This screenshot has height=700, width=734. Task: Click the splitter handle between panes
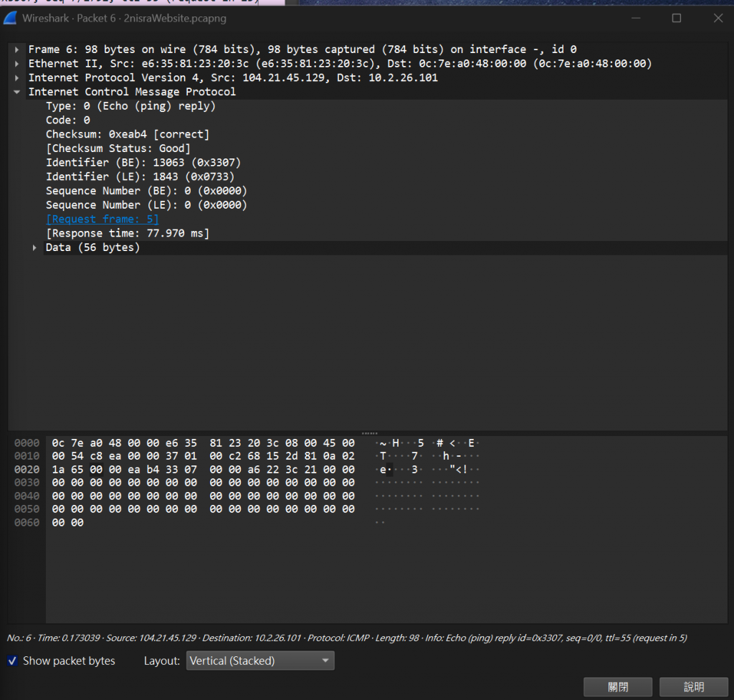tap(369, 433)
